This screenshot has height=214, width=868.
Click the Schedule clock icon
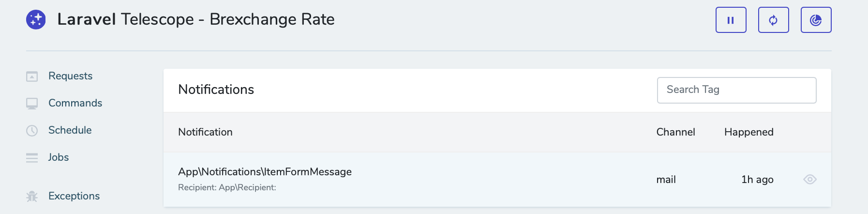click(x=32, y=131)
